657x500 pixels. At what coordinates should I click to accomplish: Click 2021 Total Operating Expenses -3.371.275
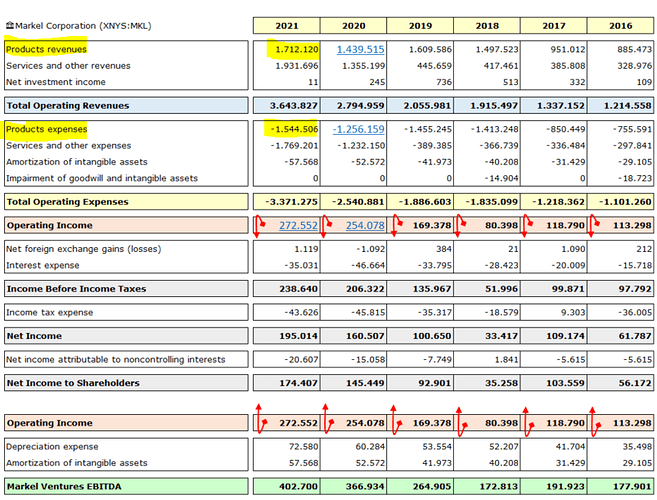point(291,202)
